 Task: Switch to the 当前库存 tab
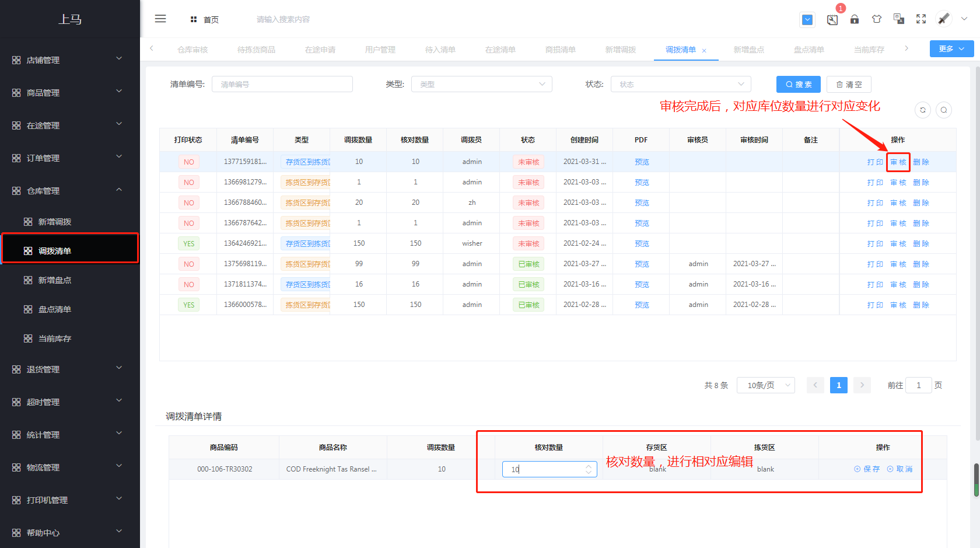[869, 50]
